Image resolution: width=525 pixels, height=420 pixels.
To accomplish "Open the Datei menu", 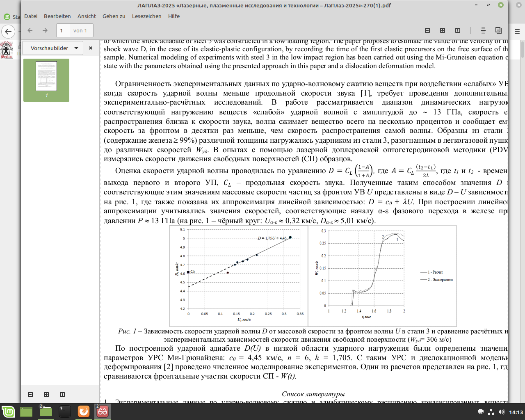I will coord(31,16).
